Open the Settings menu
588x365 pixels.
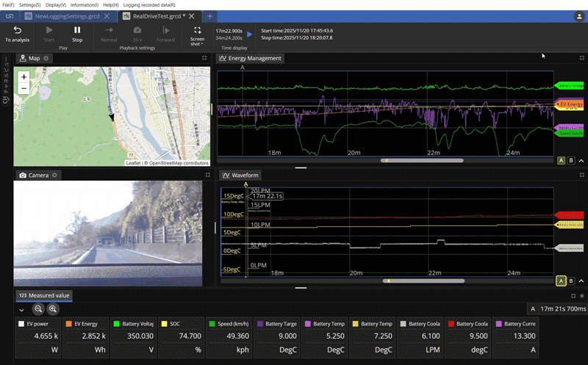pyautogui.click(x=29, y=5)
